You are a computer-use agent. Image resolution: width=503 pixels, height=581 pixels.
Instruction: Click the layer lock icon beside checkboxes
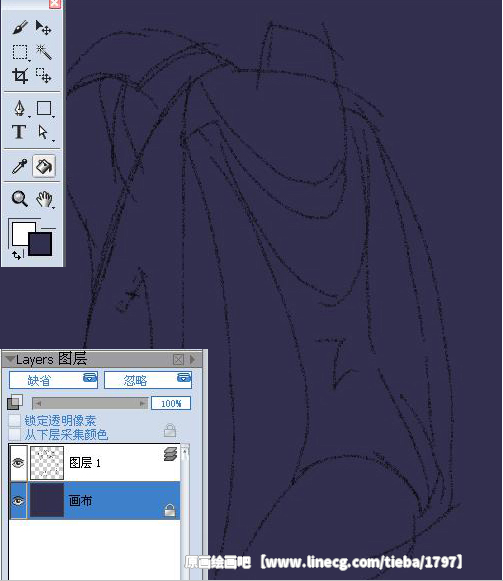(x=170, y=430)
